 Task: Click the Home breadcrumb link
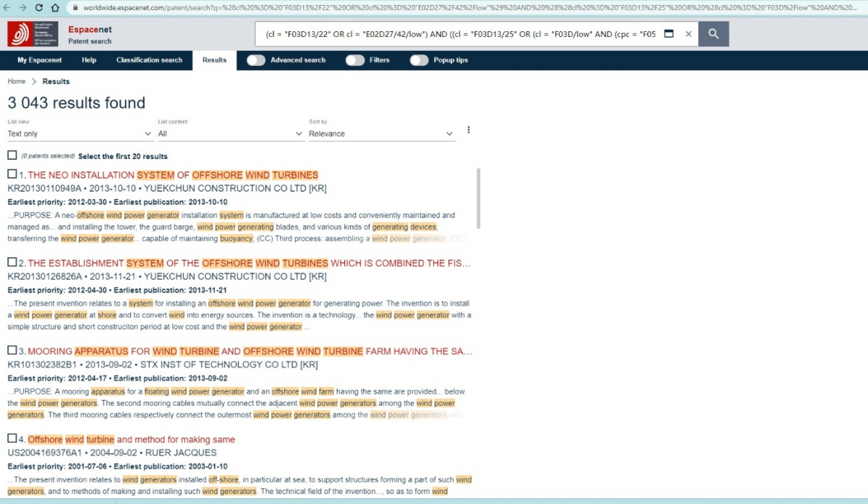(x=16, y=82)
